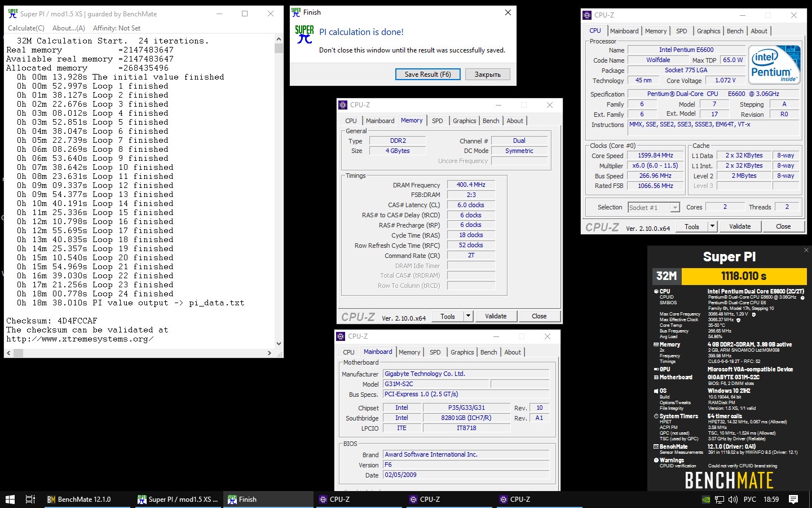Click the Close button in the CPU-Z Processor window
This screenshot has height=508, width=812.
(x=783, y=226)
